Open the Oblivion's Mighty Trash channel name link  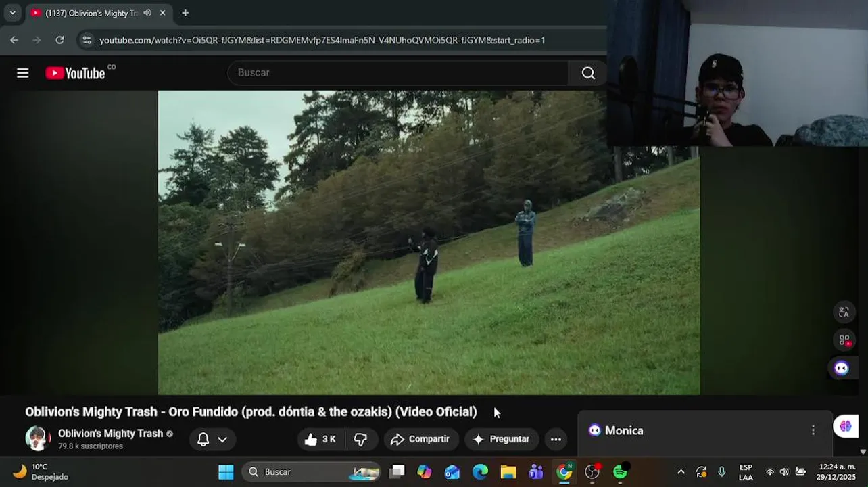[110, 434]
